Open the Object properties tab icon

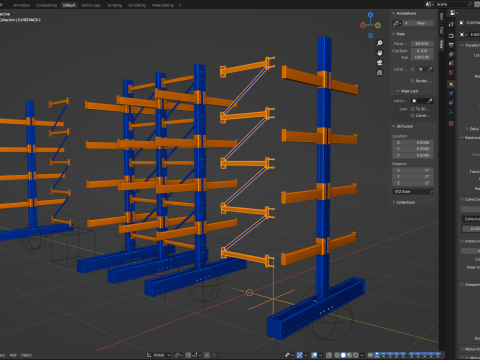451,84
